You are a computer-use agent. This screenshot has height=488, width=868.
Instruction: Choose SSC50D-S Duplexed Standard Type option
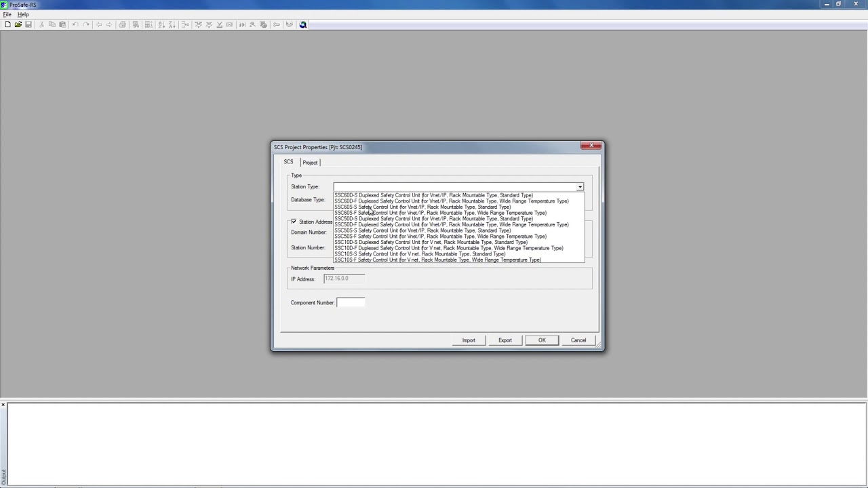(x=458, y=219)
